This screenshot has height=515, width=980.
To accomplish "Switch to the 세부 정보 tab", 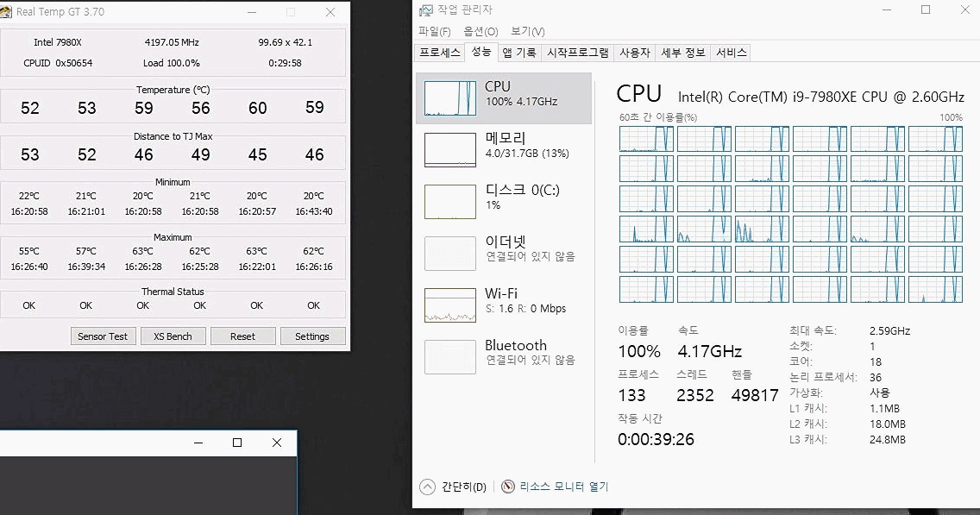I will (683, 53).
